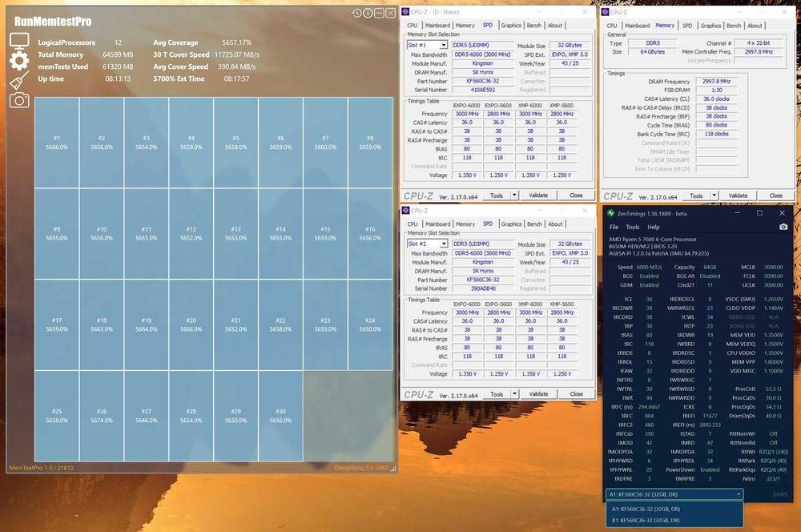This screenshot has height=532, width=801.
Task: Take a screenshot with RunMemtestPro camera icon
Action: pos(19,99)
